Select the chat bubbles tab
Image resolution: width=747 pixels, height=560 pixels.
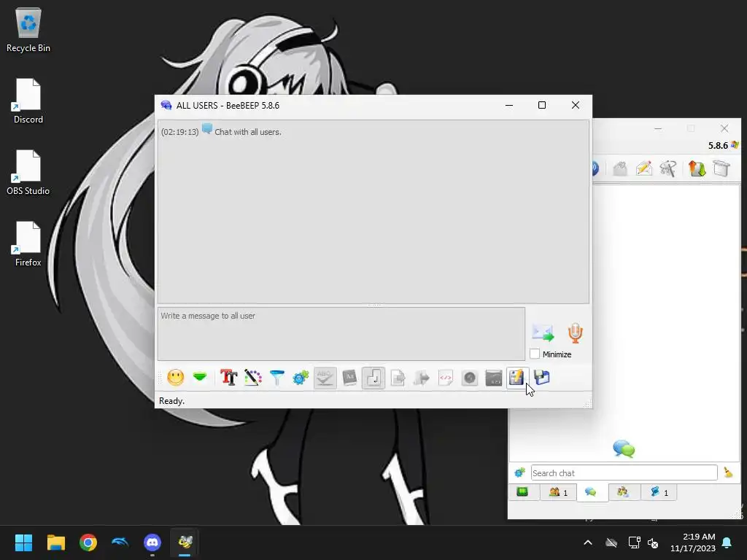(x=591, y=492)
